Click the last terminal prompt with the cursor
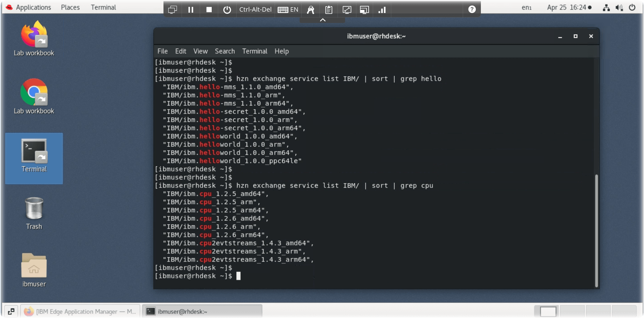 click(198, 276)
